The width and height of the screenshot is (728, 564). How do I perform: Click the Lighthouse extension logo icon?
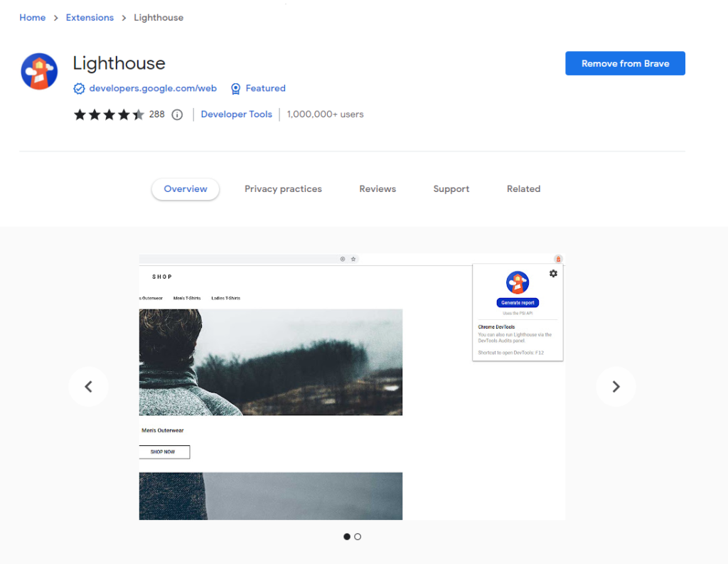click(x=39, y=72)
